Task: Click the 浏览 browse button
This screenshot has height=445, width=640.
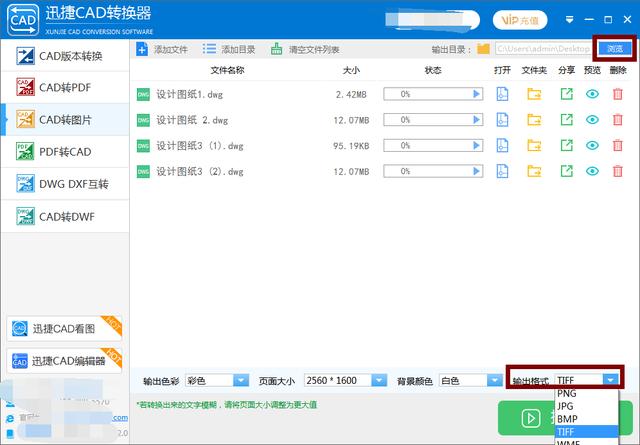Action: 615,49
